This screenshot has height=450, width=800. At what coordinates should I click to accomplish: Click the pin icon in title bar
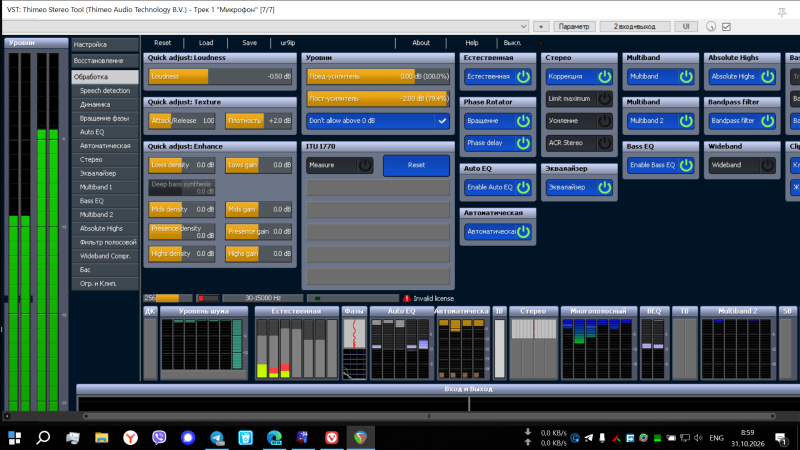782,12
